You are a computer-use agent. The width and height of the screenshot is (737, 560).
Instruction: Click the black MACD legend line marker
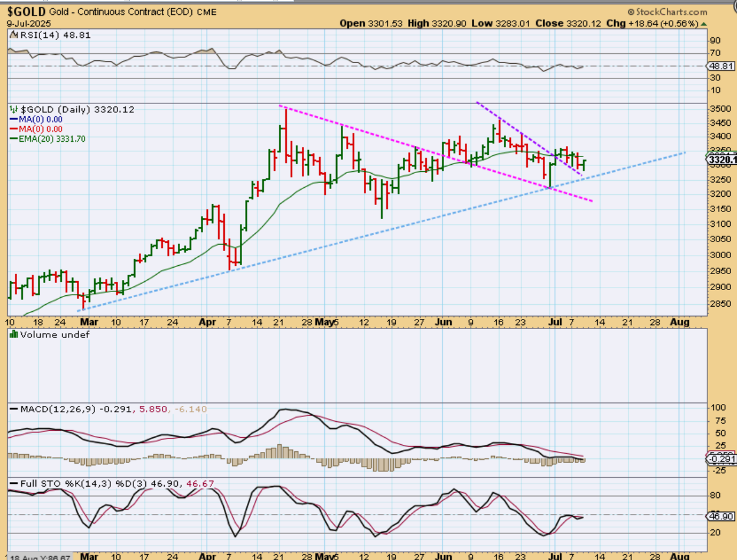click(x=14, y=409)
